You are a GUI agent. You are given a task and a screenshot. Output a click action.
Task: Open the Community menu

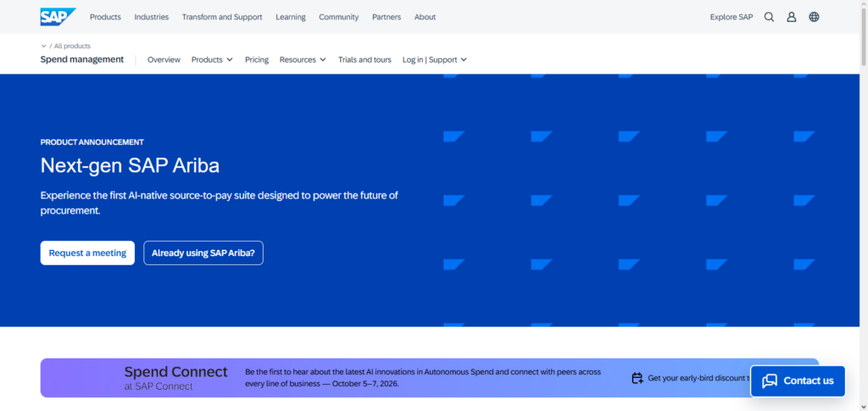[339, 17]
